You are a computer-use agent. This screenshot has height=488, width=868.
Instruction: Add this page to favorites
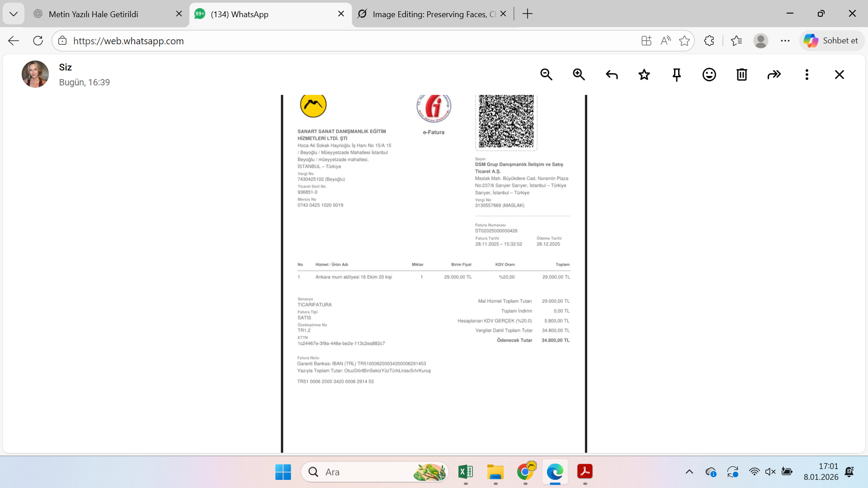coord(684,41)
